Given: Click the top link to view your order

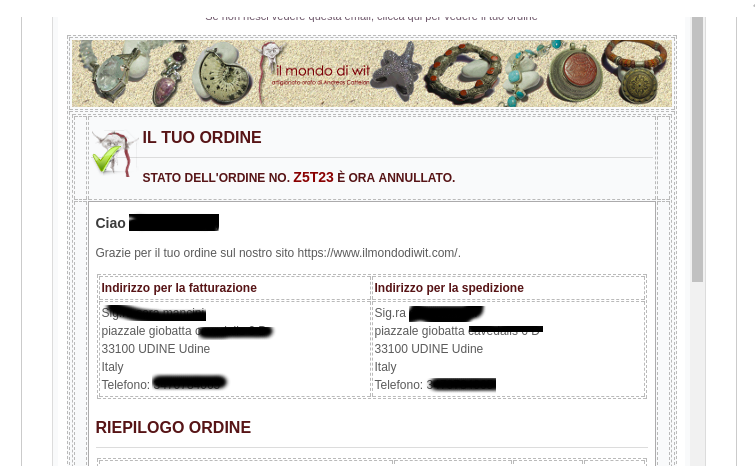Looking at the screenshot, I should [x=371, y=18].
